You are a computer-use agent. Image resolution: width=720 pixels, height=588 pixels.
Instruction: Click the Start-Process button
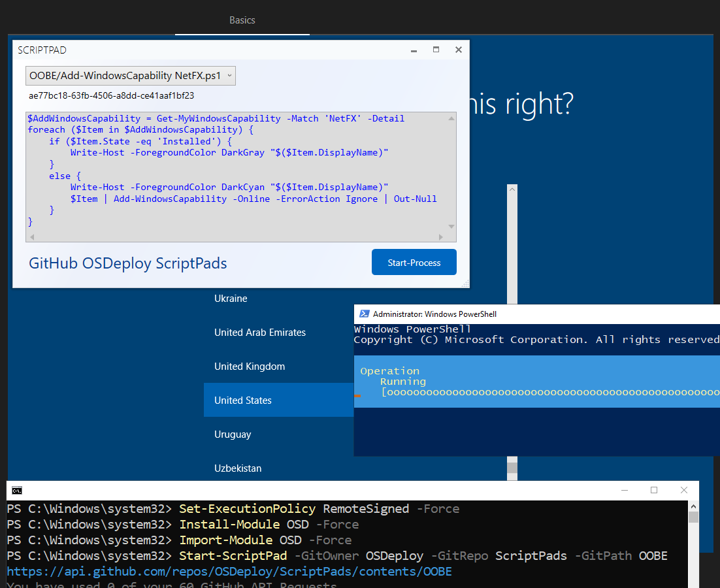[414, 263]
